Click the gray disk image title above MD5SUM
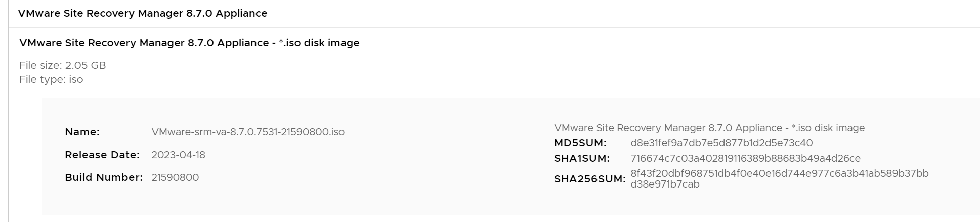This screenshot has width=980, height=222. (x=709, y=128)
